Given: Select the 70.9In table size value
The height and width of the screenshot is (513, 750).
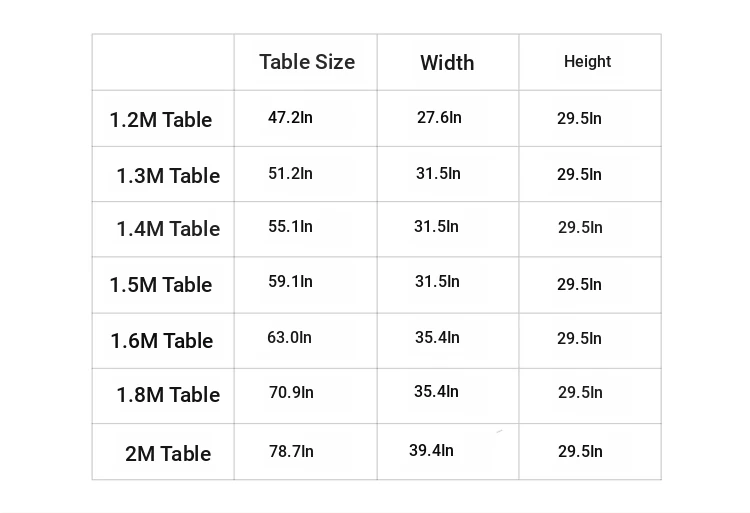Looking at the screenshot, I should [291, 393].
